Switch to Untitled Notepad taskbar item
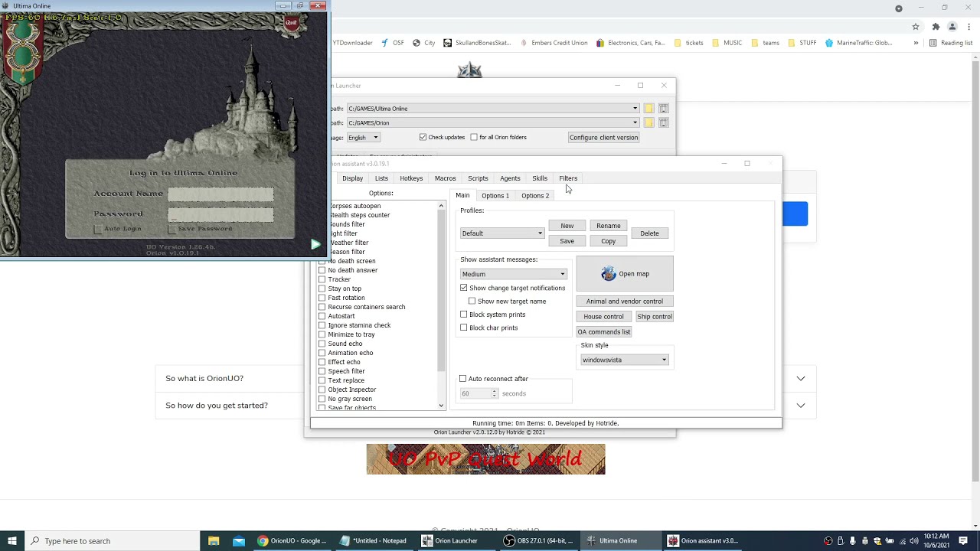The width and height of the screenshot is (980, 551). pyautogui.click(x=374, y=541)
